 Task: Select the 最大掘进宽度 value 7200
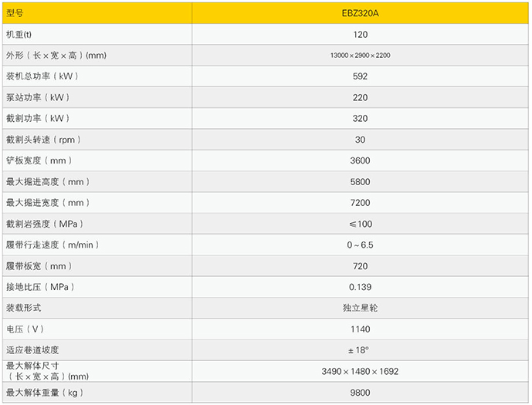(360, 203)
